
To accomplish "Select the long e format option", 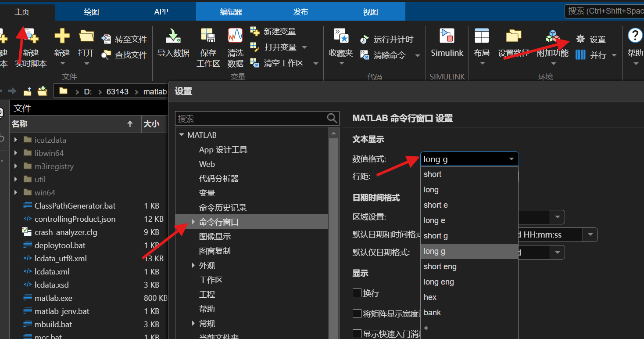I will pos(469,220).
